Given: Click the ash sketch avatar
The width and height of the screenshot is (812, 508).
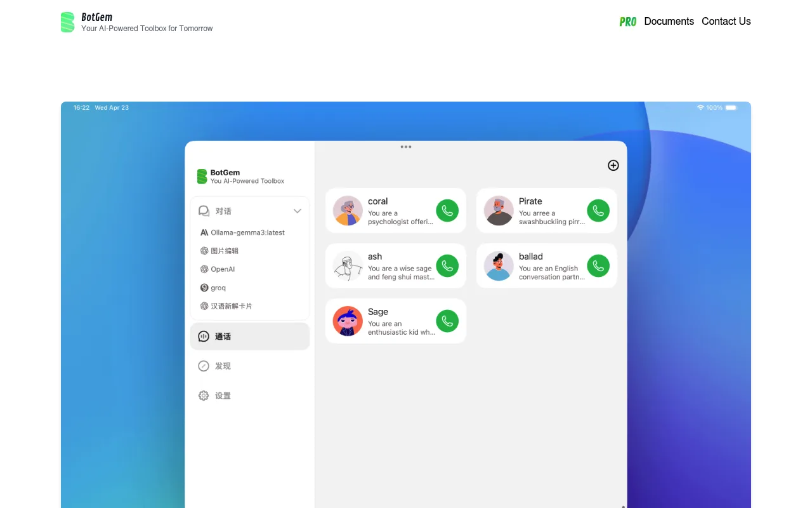Looking at the screenshot, I should coord(348,266).
